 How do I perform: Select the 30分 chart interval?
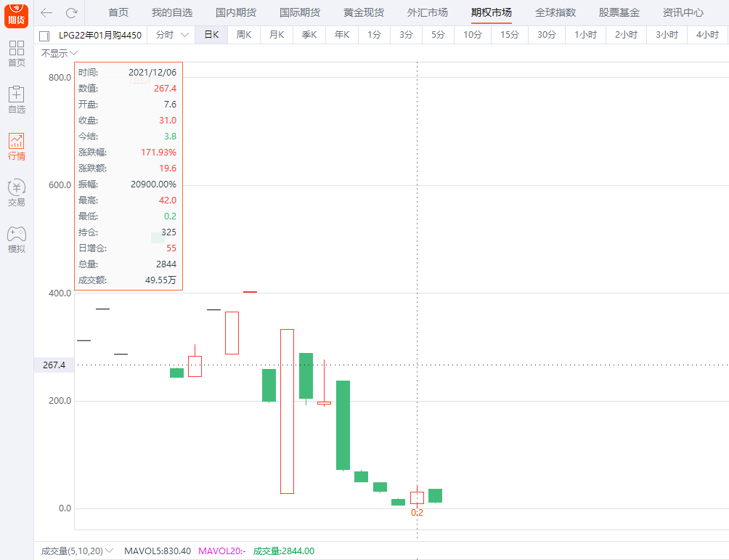click(x=547, y=35)
